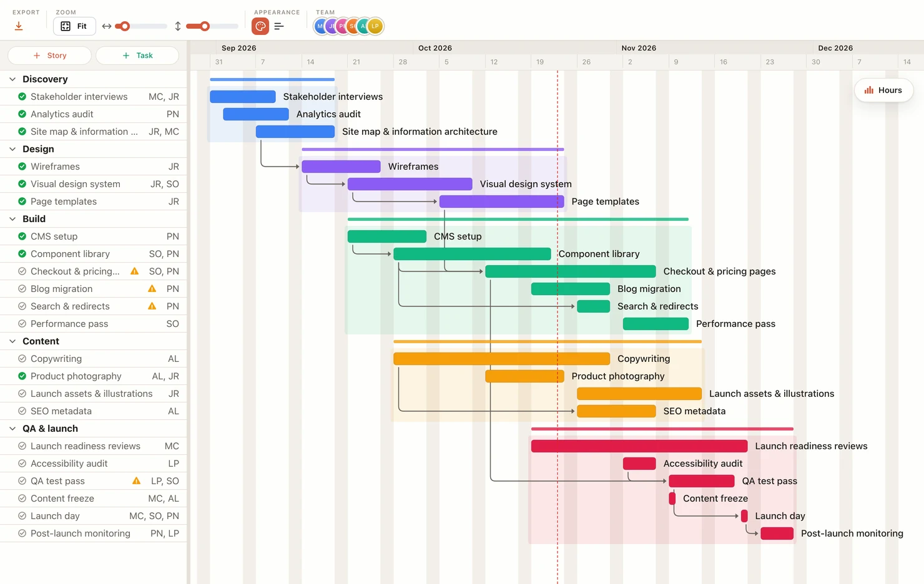The height and width of the screenshot is (584, 924).
Task: Click the Analytics audit list row
Action: click(x=94, y=114)
